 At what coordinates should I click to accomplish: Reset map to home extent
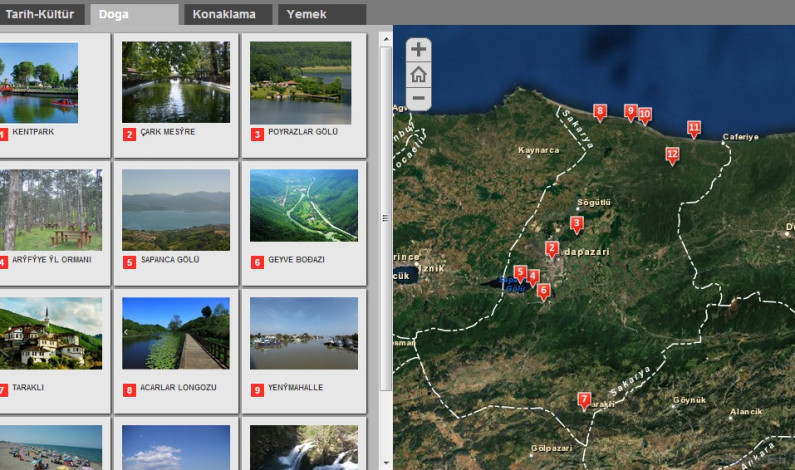[418, 74]
